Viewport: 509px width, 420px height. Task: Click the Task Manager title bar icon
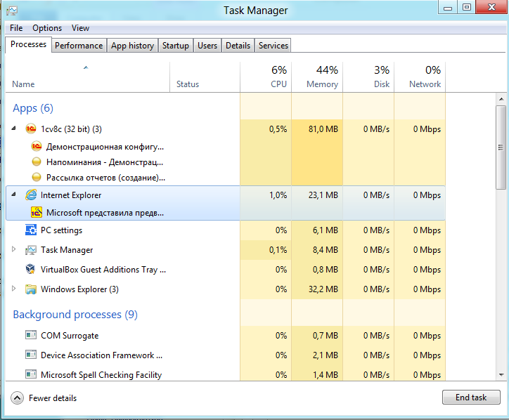coord(12,11)
